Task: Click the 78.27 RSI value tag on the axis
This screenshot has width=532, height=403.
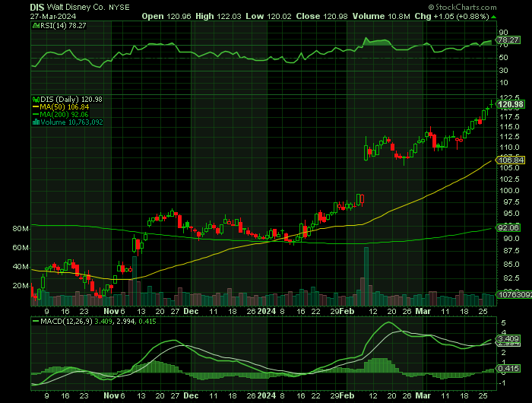Action: click(x=508, y=40)
